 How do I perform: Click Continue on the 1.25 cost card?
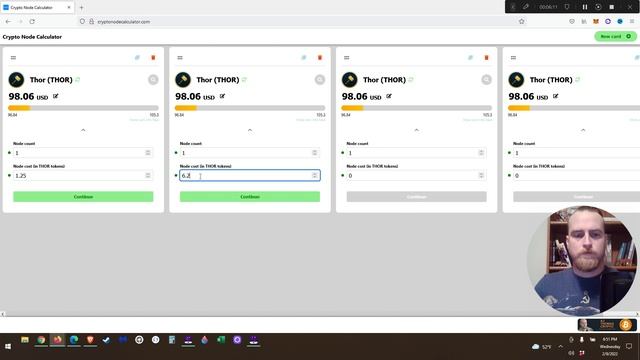(83, 197)
